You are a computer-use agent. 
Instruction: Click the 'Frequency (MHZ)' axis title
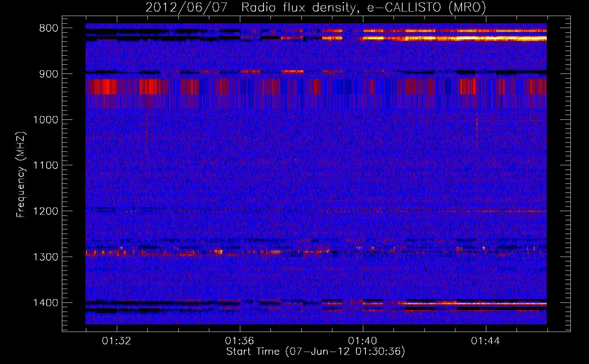pyautogui.click(x=21, y=175)
